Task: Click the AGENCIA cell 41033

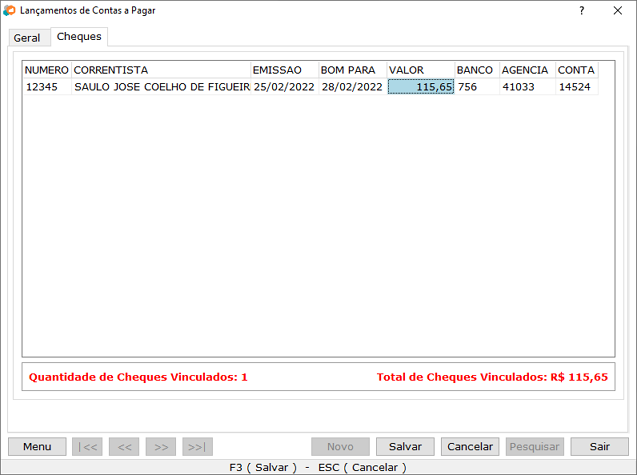Action: (526, 87)
